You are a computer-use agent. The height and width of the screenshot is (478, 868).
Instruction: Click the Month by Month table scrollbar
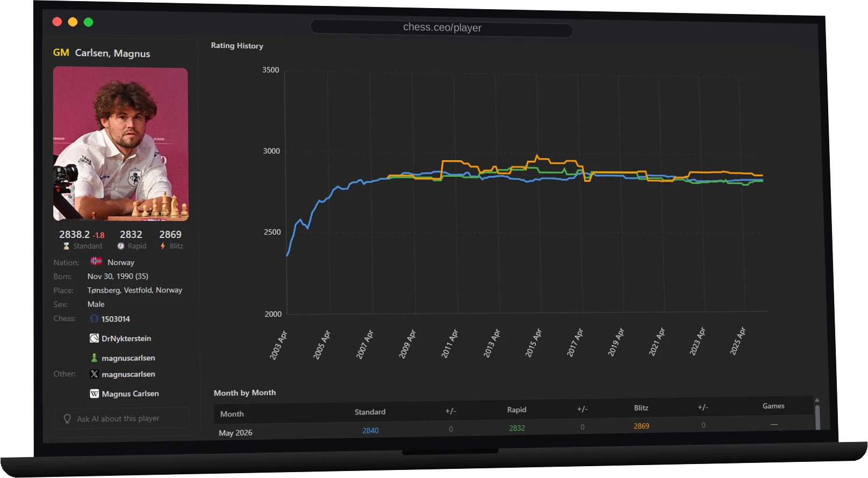[x=817, y=415]
